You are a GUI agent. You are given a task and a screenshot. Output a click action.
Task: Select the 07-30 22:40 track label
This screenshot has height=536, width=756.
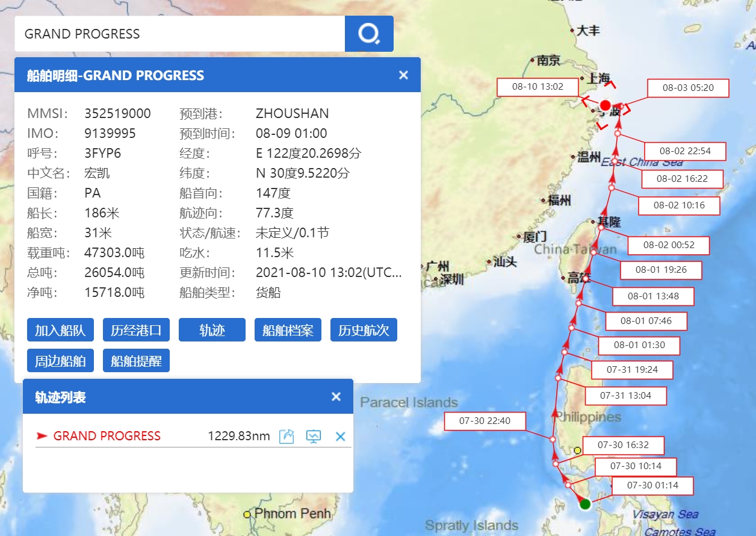coord(485,421)
